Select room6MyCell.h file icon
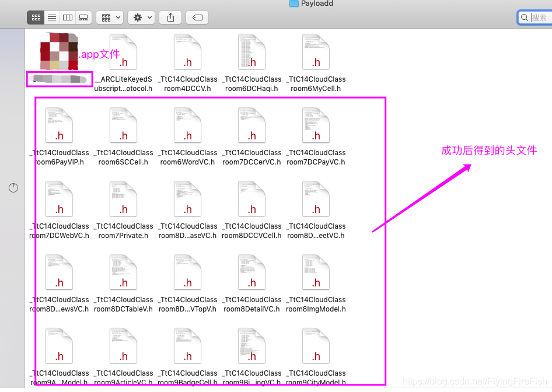The width and height of the screenshot is (552, 392). coord(316,52)
